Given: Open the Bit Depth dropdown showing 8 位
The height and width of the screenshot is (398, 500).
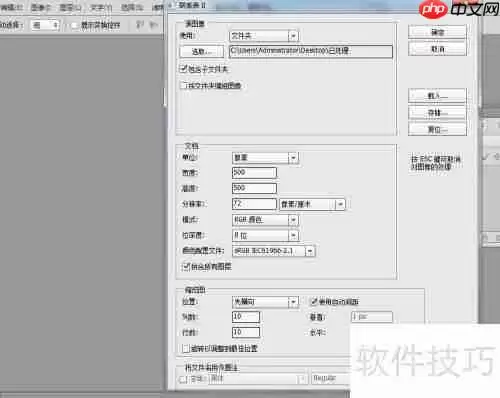Looking at the screenshot, I should (x=265, y=235).
